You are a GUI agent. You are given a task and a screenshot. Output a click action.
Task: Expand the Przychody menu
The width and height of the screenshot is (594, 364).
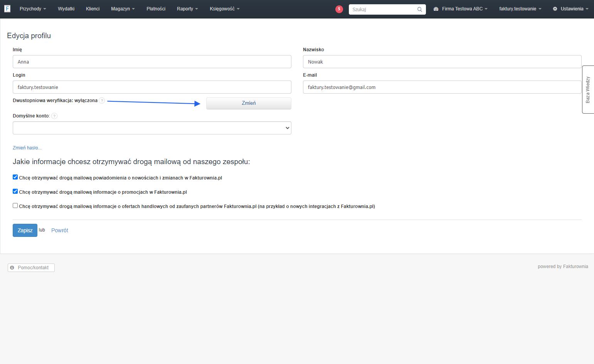pyautogui.click(x=33, y=9)
